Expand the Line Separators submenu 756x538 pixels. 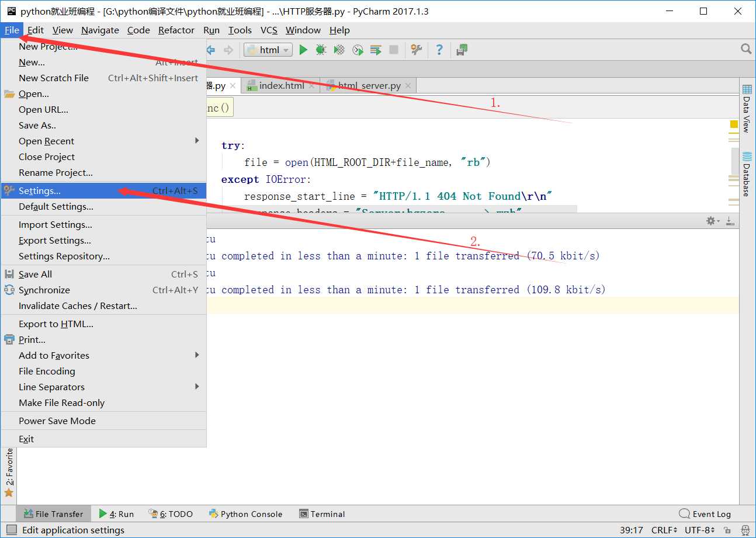[103, 387]
